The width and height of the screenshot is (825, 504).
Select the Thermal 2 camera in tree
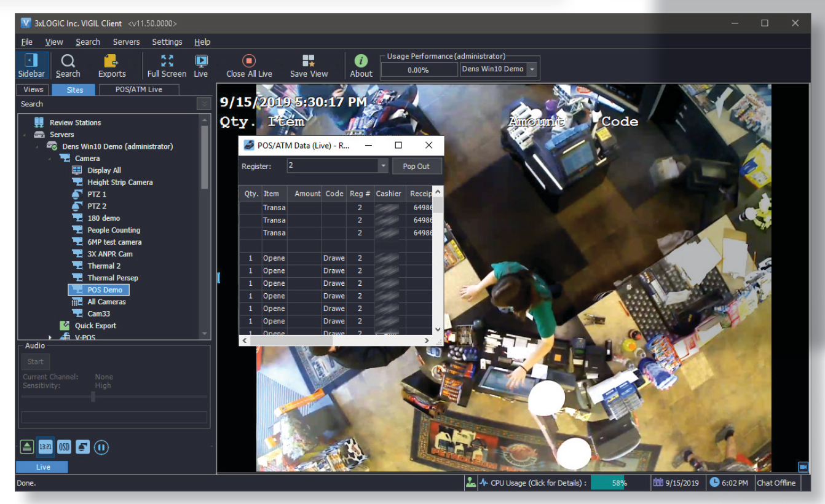tap(103, 266)
